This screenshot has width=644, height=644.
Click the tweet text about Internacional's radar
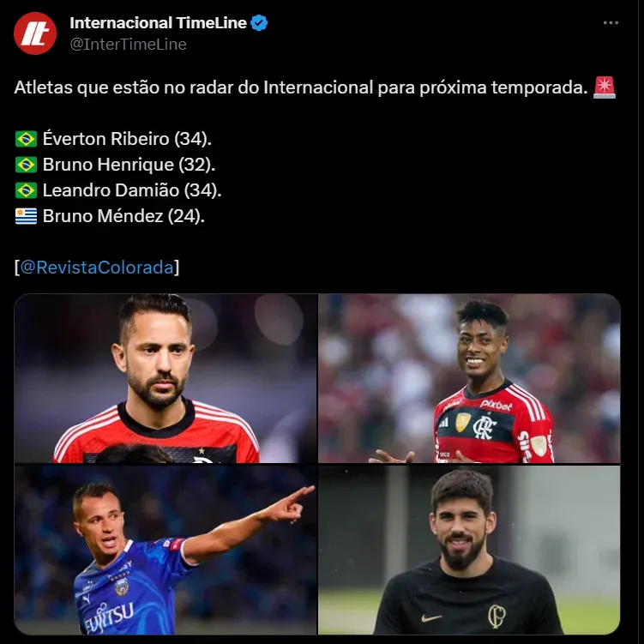(301, 87)
